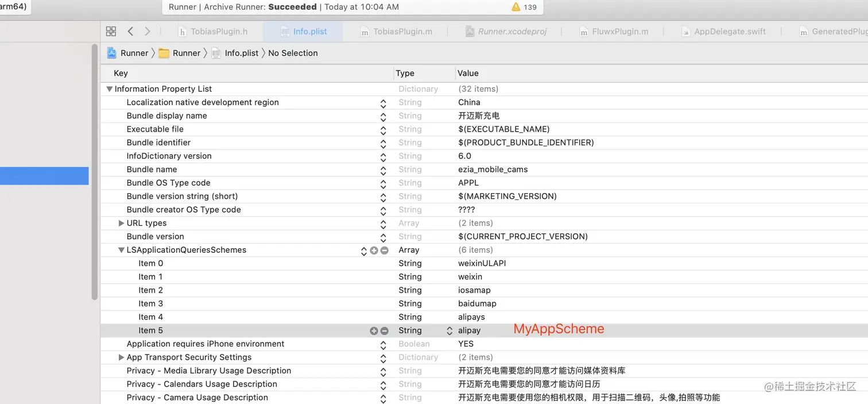Open type dropdown for Item 5
This screenshot has width=868, height=404.
[449, 330]
